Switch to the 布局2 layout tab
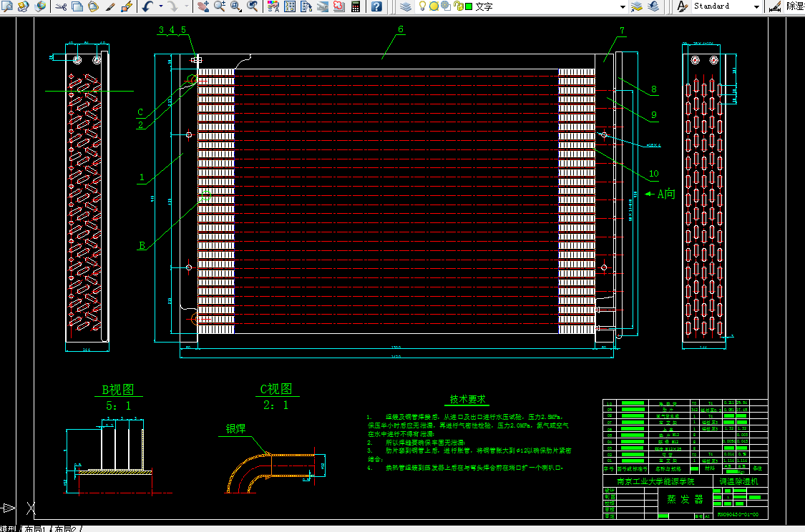This screenshot has width=805, height=532. point(64,528)
